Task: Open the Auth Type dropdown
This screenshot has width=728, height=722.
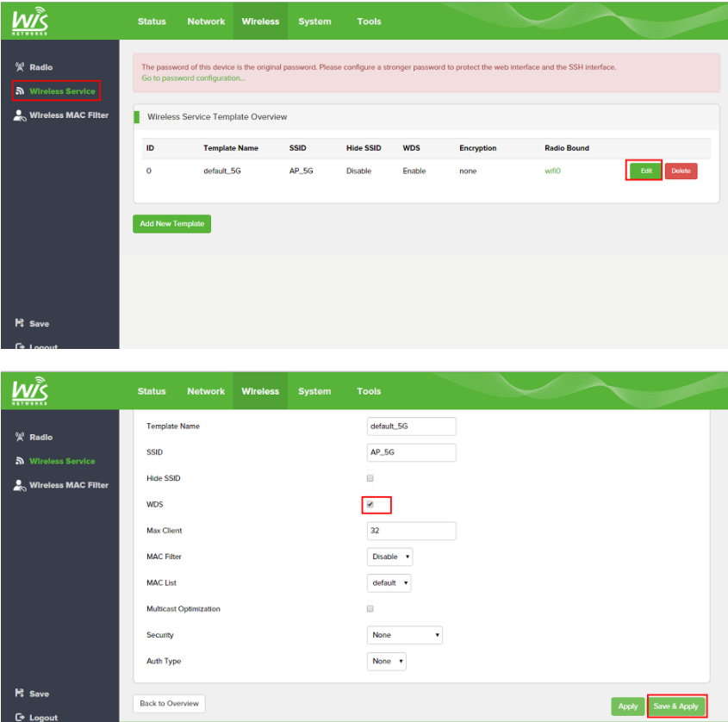Action: point(387,662)
